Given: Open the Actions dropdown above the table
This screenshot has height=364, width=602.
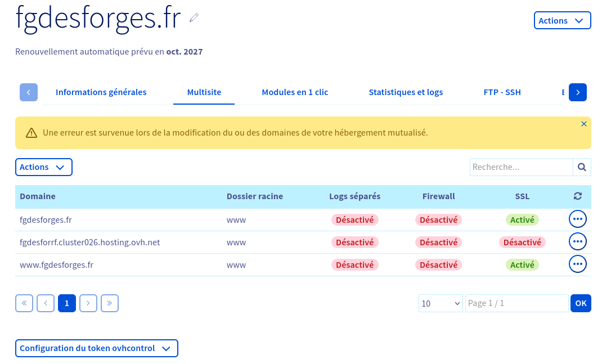Looking at the screenshot, I should pyautogui.click(x=44, y=167).
